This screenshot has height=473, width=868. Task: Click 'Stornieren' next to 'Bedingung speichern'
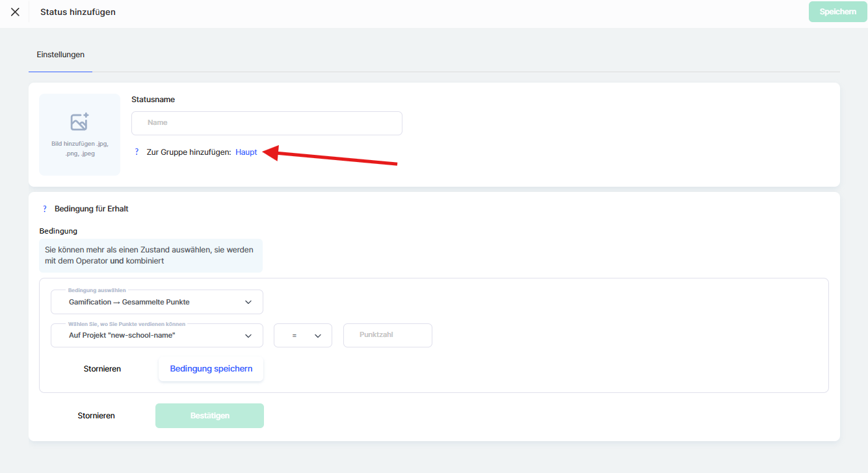coord(102,369)
